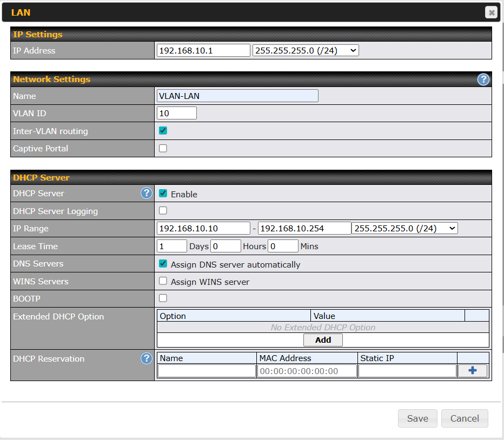Close the LAN dialog with X

[x=491, y=12]
